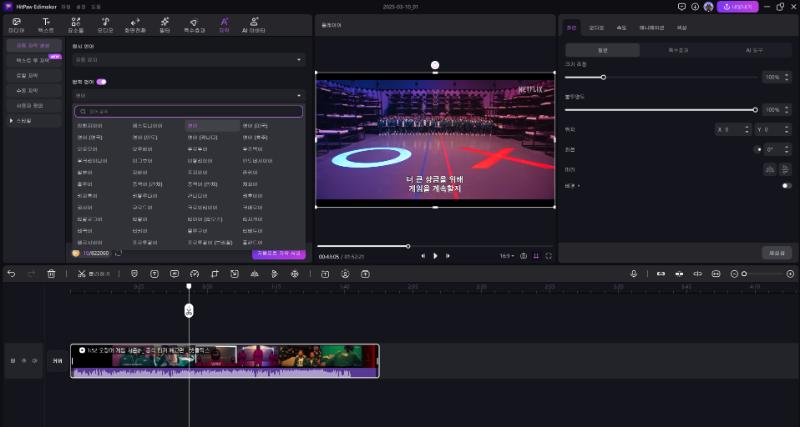Click the microphone voiceover icon
The width and height of the screenshot is (800, 427).
click(x=633, y=273)
